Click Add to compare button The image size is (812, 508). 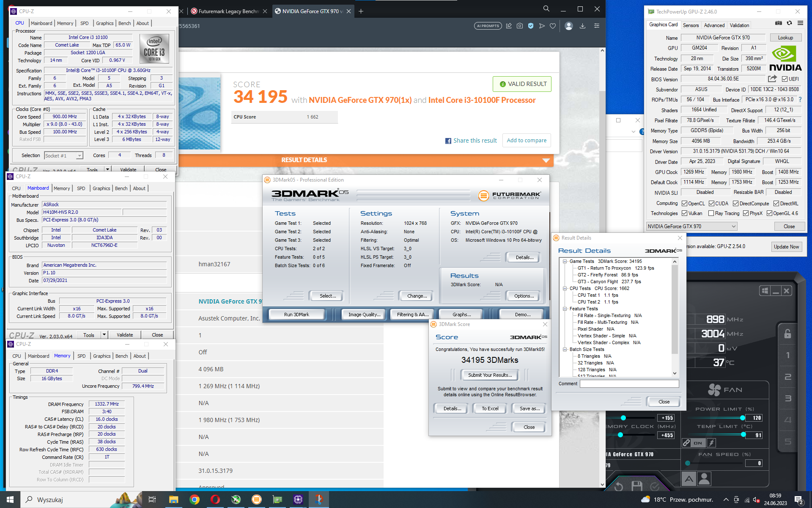click(x=527, y=141)
